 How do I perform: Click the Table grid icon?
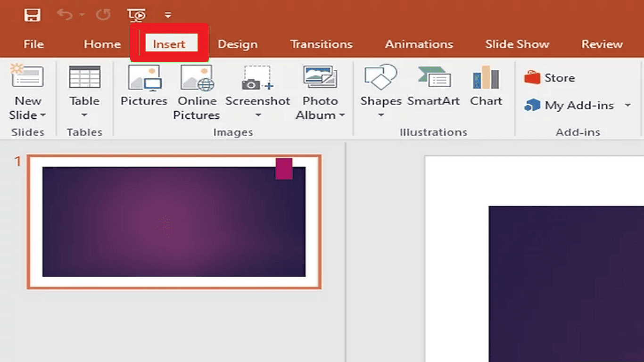point(85,77)
